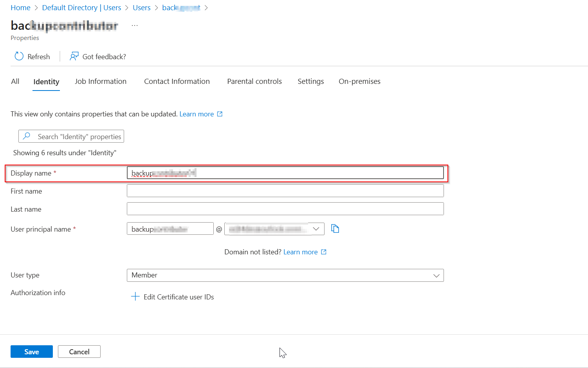Open the User type Member dropdown
This screenshot has height=368, width=588.
click(285, 275)
